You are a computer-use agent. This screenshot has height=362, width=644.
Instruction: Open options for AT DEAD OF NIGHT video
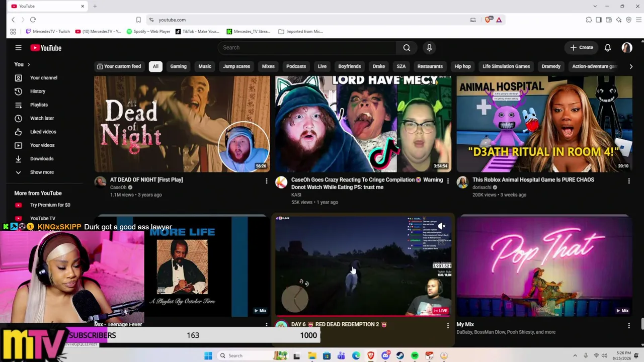pos(267,180)
